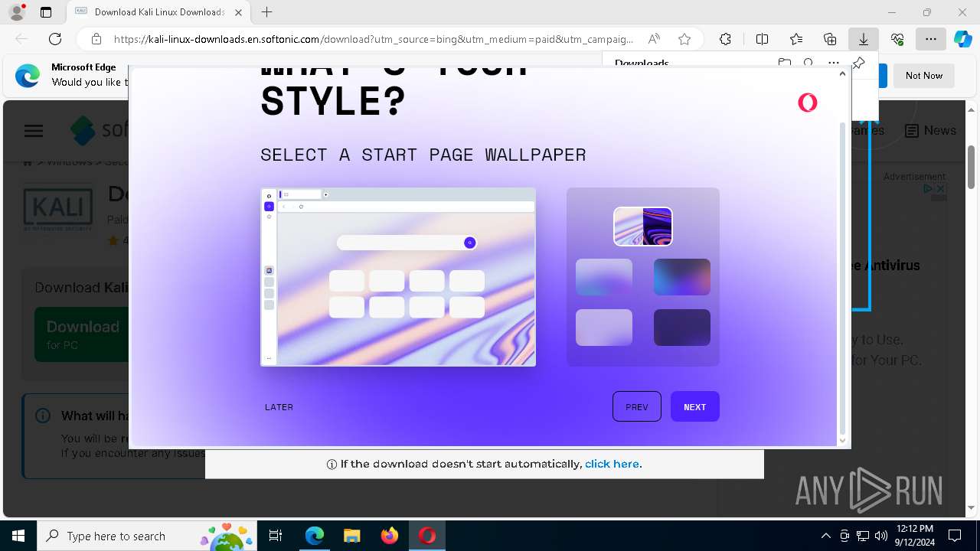Launch Firefox from taskbar
Viewport: 980px width, 551px height.
[x=389, y=536]
